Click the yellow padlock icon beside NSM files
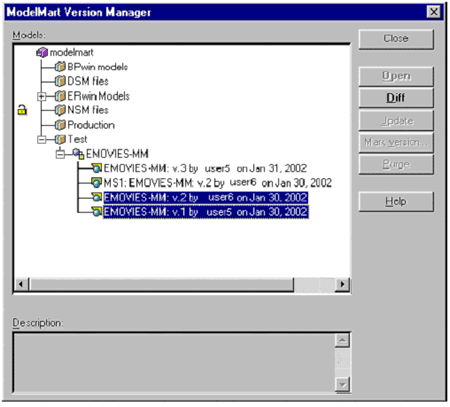 tap(22, 110)
